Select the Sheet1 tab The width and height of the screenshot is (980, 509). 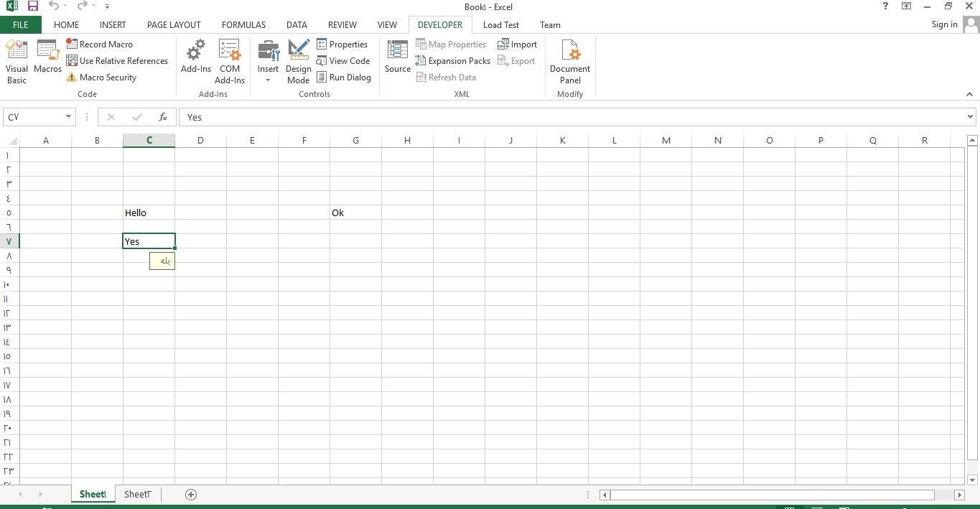93,494
